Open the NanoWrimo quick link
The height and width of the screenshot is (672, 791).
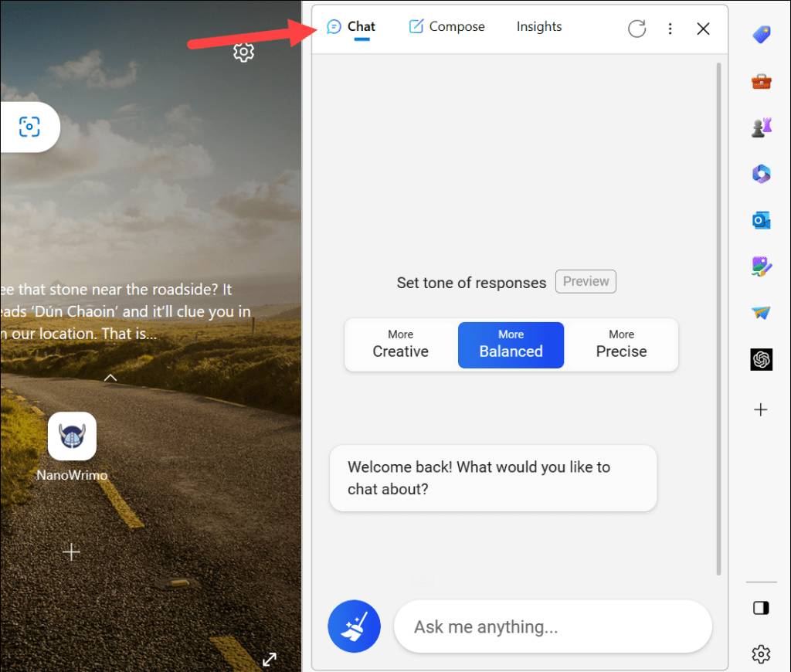point(72,436)
